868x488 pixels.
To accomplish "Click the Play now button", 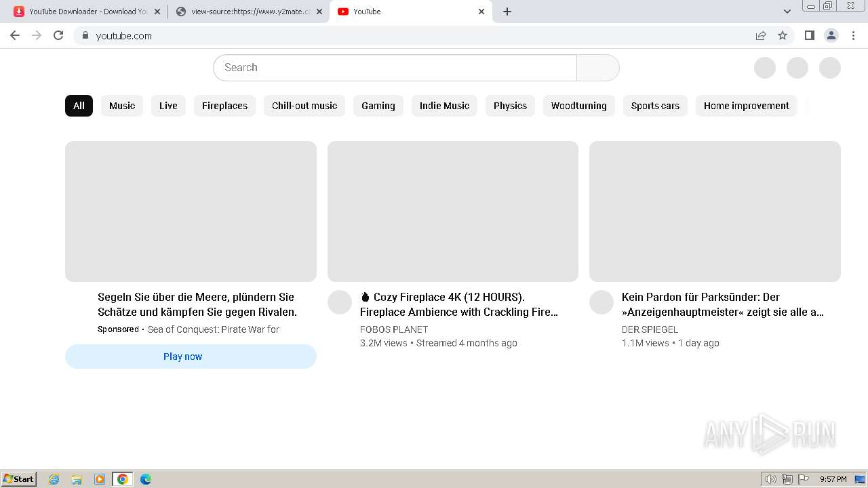I will [x=191, y=357].
